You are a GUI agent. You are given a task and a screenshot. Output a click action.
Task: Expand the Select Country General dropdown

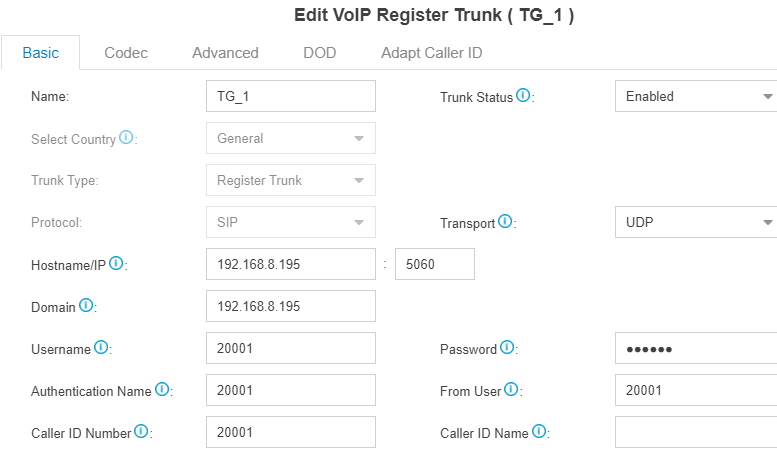tap(291, 138)
